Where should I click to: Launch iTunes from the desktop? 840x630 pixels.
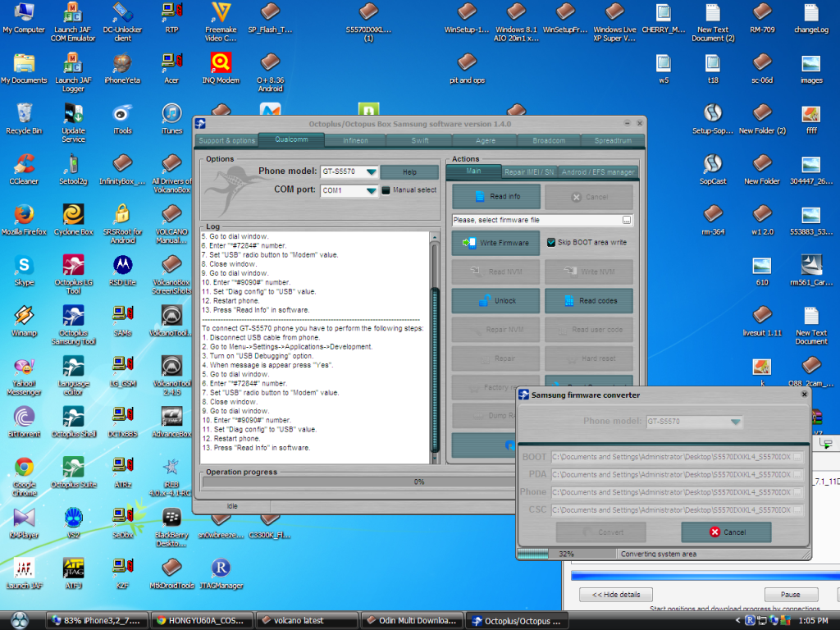tap(172, 119)
